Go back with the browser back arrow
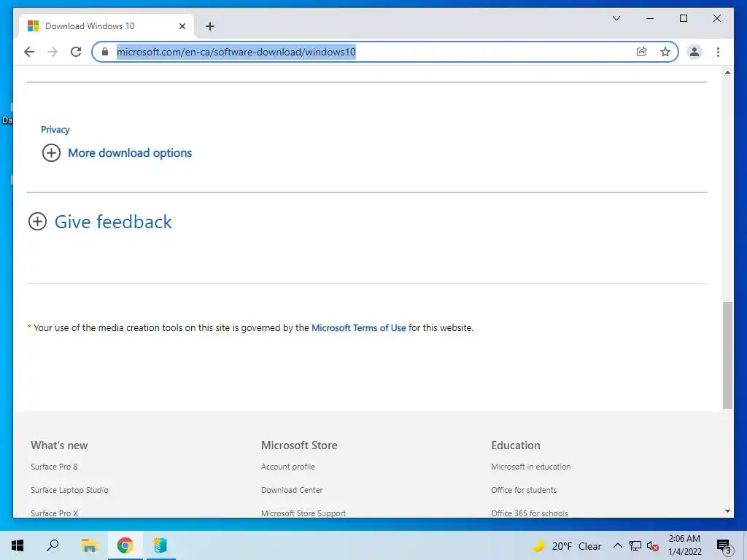The width and height of the screenshot is (747, 560). (29, 52)
